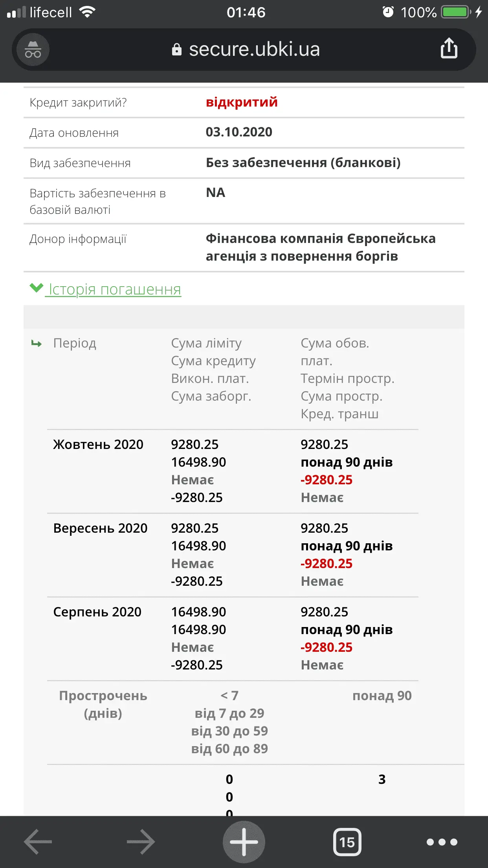
Task: Tap the alarm icon in status bar
Action: point(388,12)
